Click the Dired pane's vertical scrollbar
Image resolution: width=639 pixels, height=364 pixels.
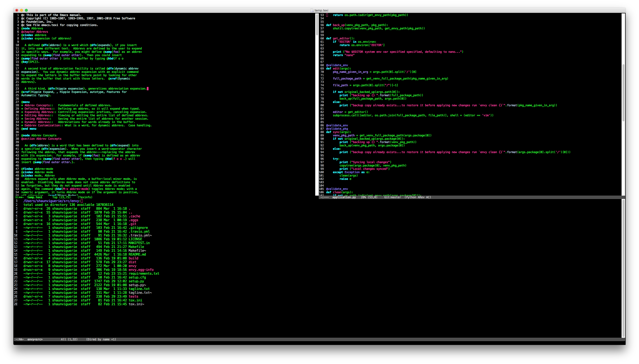623,268
